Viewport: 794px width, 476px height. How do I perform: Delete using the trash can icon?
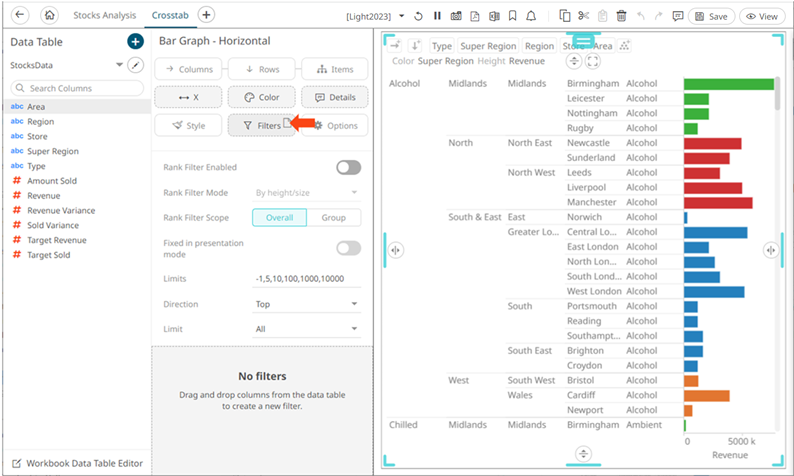point(621,17)
